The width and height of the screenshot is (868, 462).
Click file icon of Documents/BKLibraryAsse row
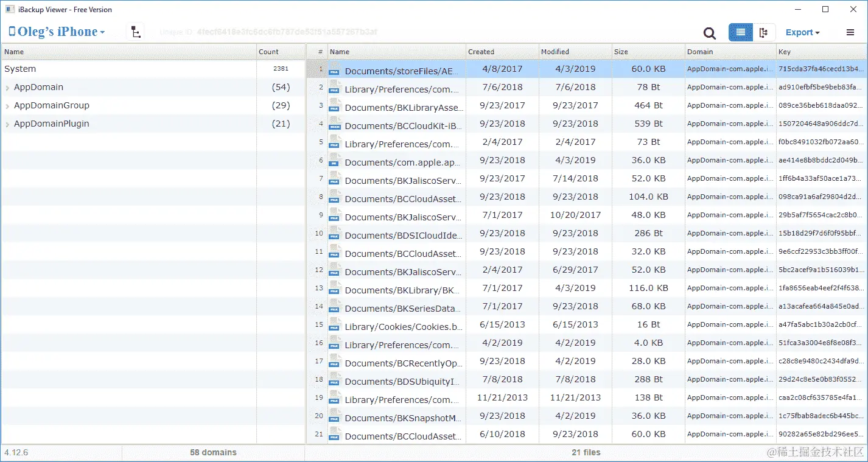335,105
